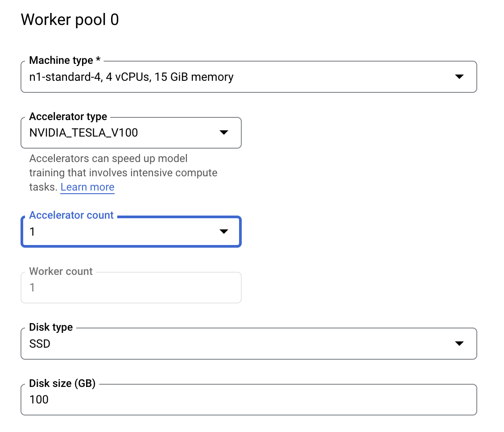Click the accelerators helper description text
This screenshot has width=504, height=432.
click(x=123, y=172)
